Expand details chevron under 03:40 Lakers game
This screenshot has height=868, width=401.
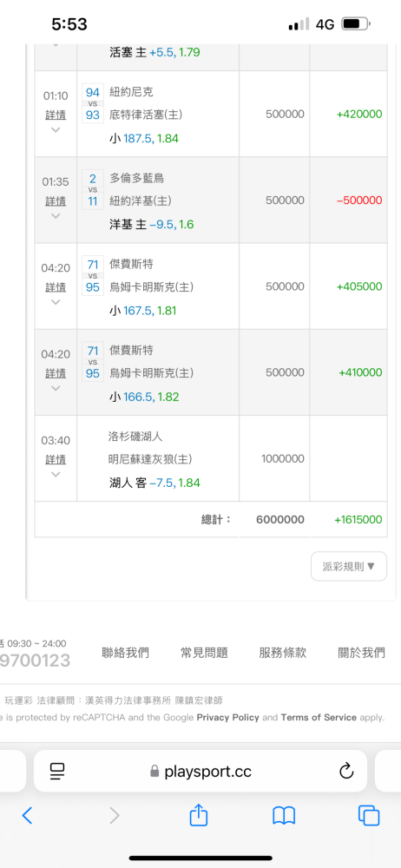[56, 475]
